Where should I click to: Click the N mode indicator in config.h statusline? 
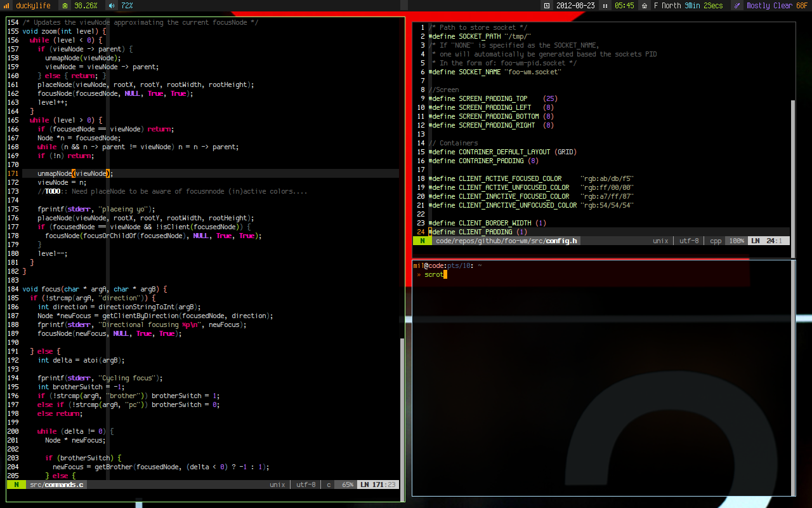422,241
